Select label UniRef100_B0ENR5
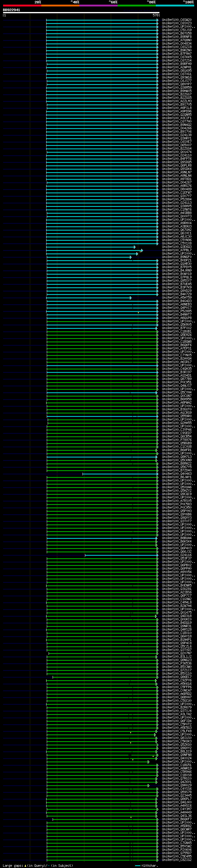The width and height of the screenshot is (197, 868). click(177, 585)
